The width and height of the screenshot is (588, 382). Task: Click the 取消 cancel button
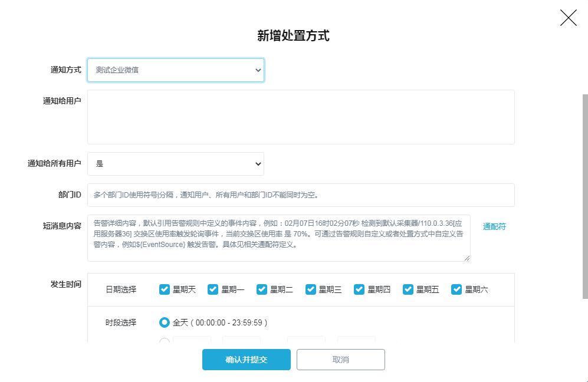340,360
